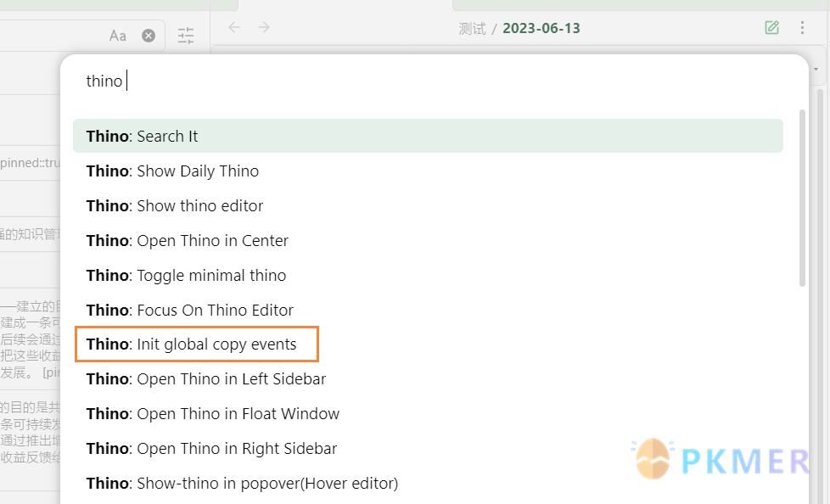Clear the search query with the X icon
The image size is (830, 504).
coord(149,36)
